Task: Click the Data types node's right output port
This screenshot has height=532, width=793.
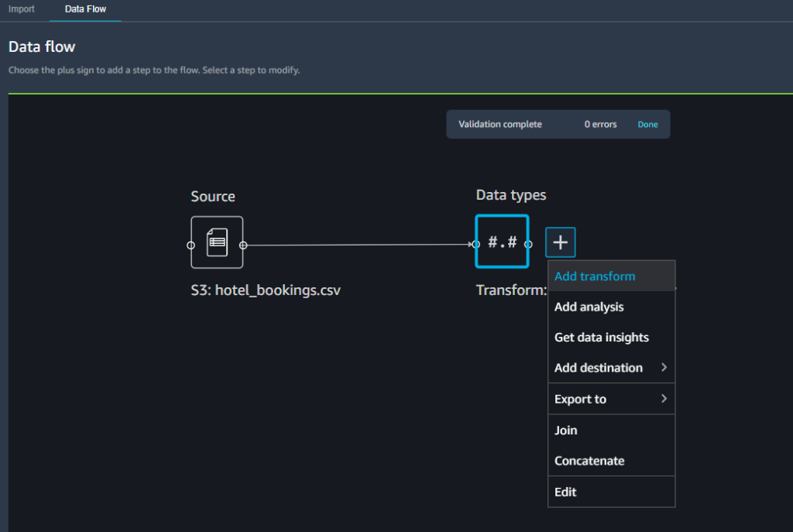Action: point(528,244)
